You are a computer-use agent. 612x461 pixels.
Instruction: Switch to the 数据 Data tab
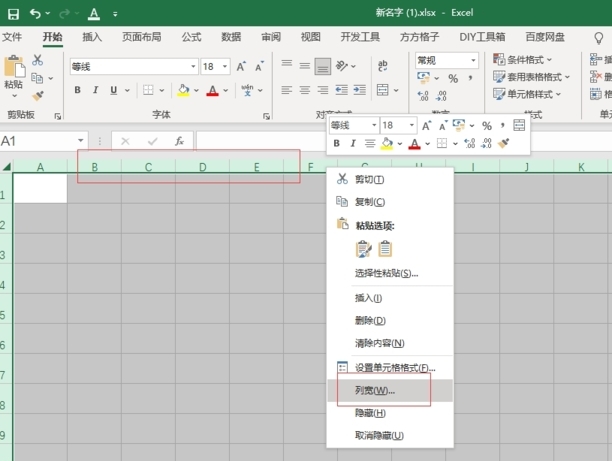point(231,37)
